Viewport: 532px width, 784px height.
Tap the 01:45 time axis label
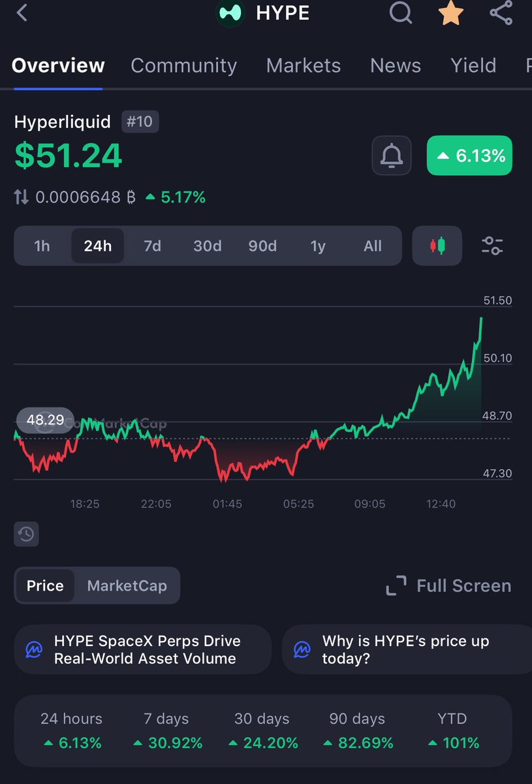tap(227, 504)
